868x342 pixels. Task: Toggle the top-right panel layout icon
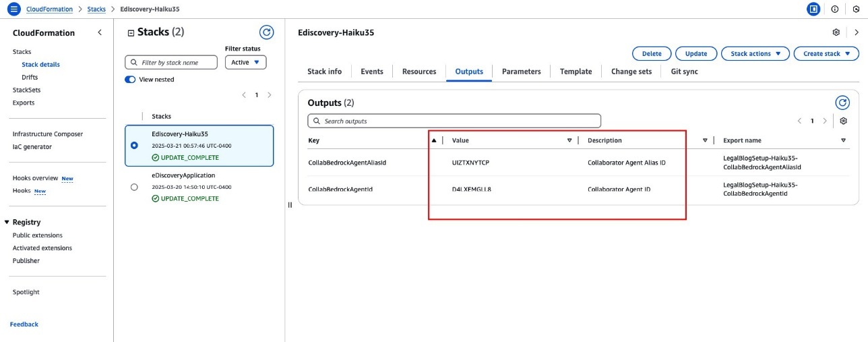(814, 9)
